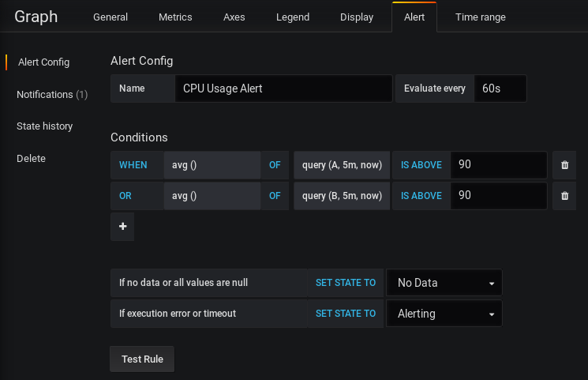Viewport: 588px width, 380px height.
Task: Delete the query B condition trash icon
Action: [x=564, y=196]
